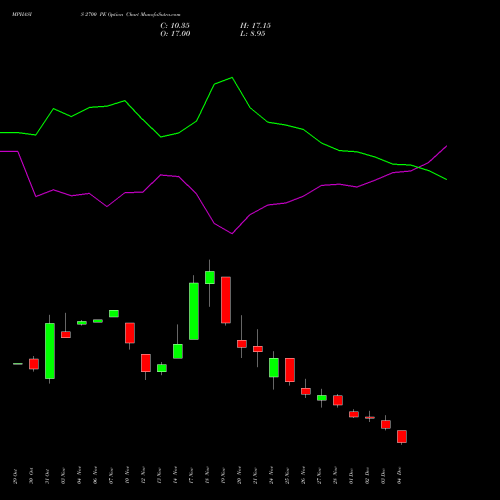This screenshot has width=500, height=500.
Task: Select the 24 Nov date label
Action: (271, 476)
